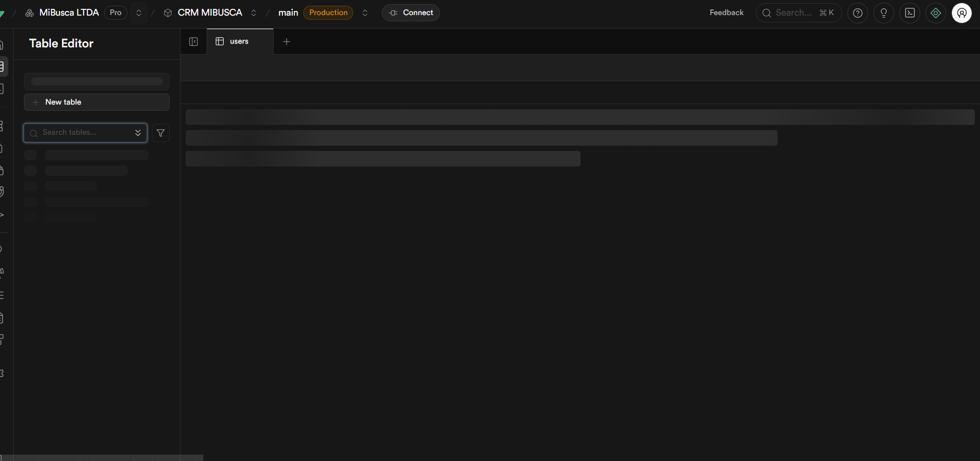
Task: Select the main branch link
Action: [x=288, y=12]
